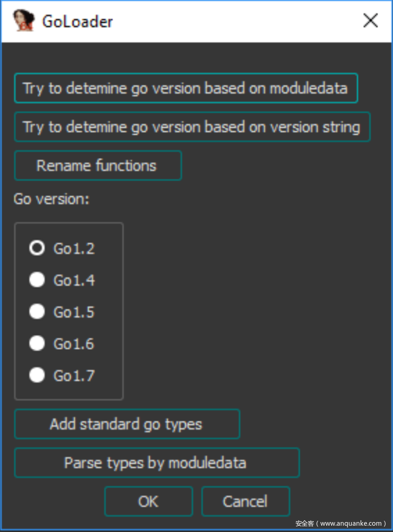
Task: Run Parse types by moduledata
Action: click(157, 463)
